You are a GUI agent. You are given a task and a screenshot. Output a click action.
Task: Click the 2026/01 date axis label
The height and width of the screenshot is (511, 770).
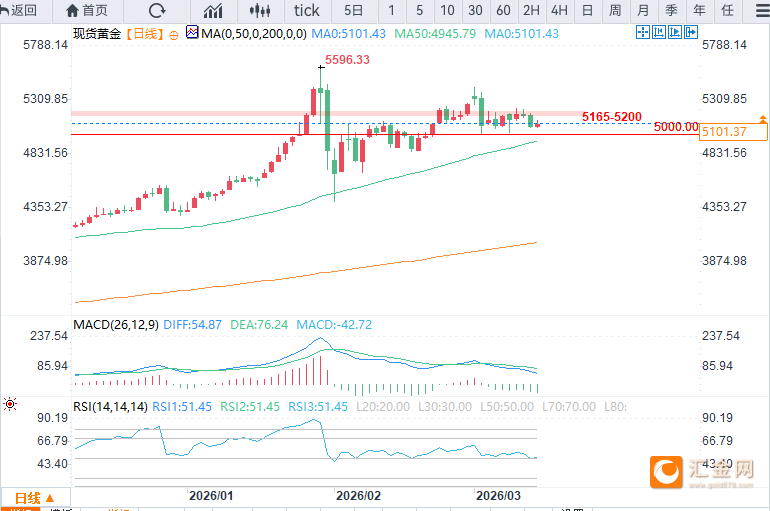[x=211, y=496]
